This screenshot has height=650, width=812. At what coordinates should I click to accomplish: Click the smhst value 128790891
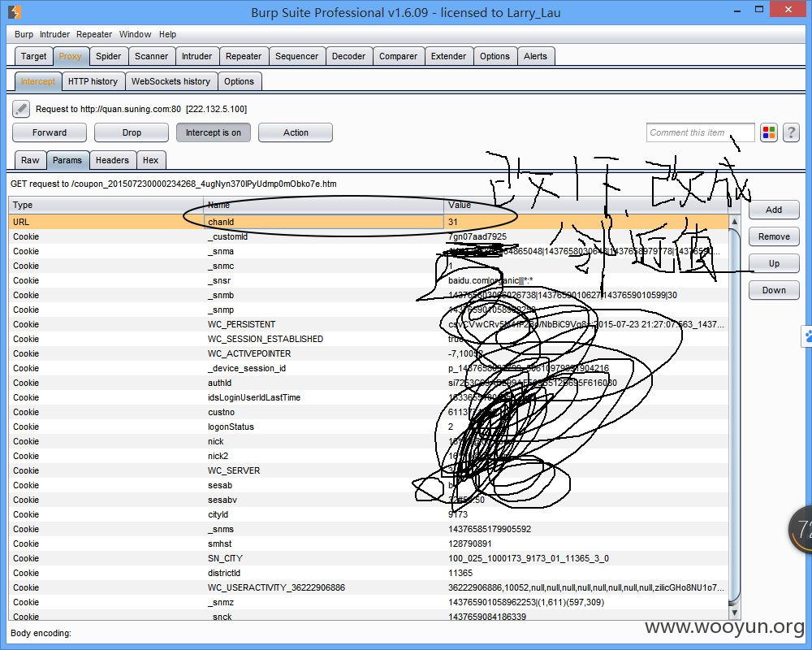coord(469,544)
